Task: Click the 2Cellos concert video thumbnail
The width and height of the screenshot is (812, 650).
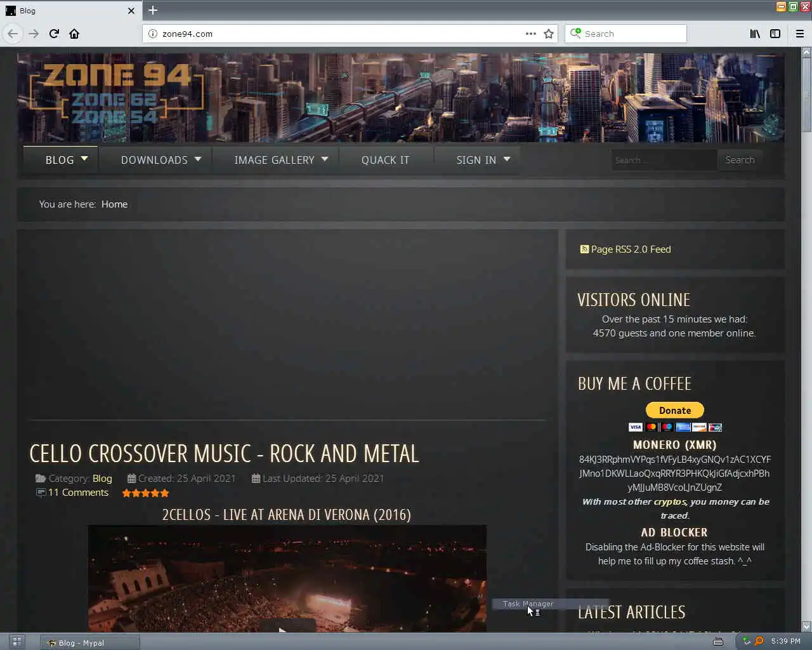Action: (x=287, y=578)
